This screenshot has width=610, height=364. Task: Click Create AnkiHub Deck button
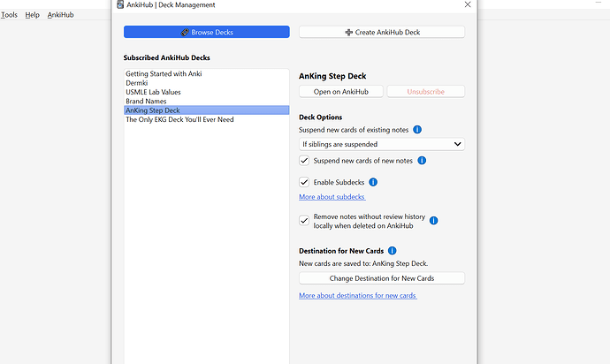(x=382, y=32)
